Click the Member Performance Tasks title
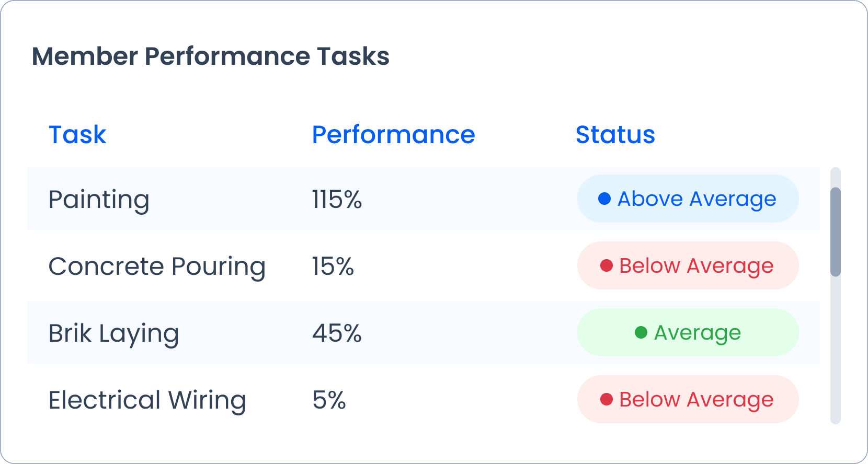The image size is (868, 464). [x=210, y=56]
